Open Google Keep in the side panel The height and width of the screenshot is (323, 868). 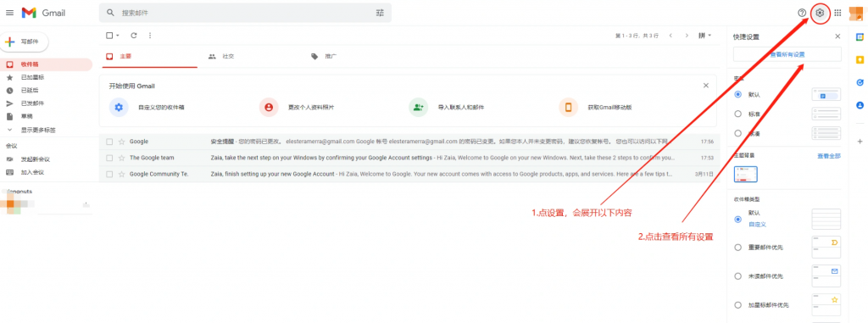860,59
